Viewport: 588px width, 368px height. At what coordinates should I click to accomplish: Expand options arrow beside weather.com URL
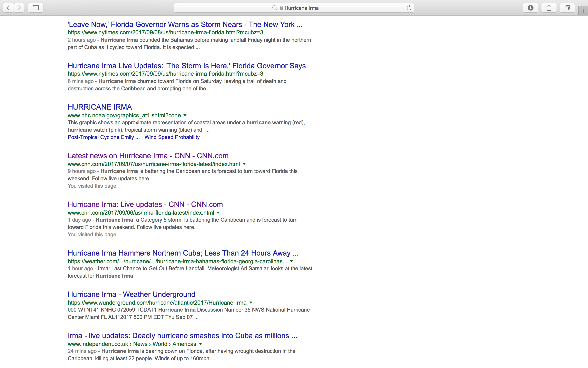[291, 261]
